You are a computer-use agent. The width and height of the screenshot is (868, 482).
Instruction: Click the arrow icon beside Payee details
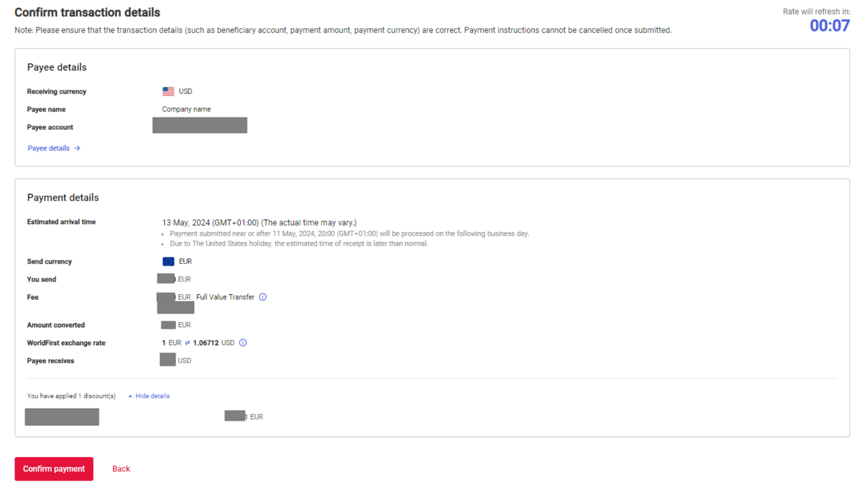(x=77, y=148)
